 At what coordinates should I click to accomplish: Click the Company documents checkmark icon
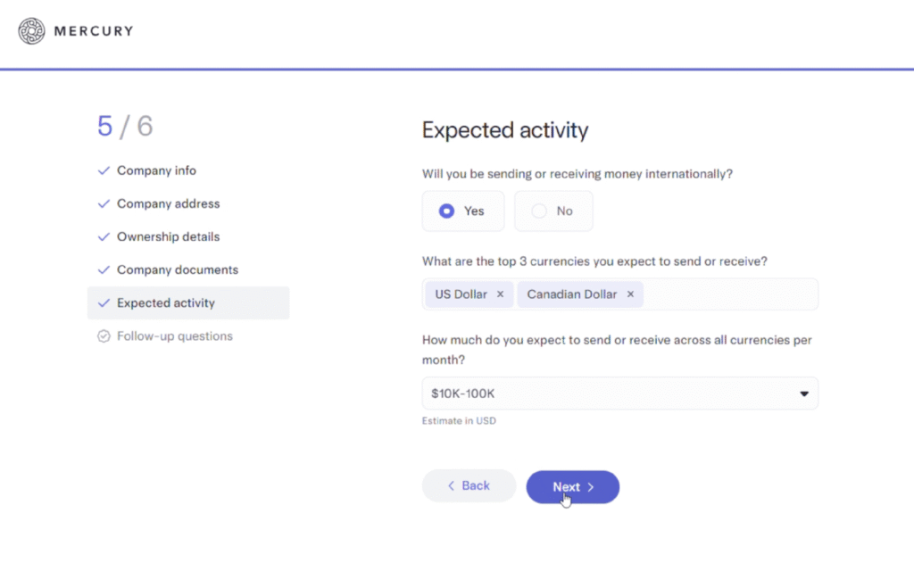point(104,269)
